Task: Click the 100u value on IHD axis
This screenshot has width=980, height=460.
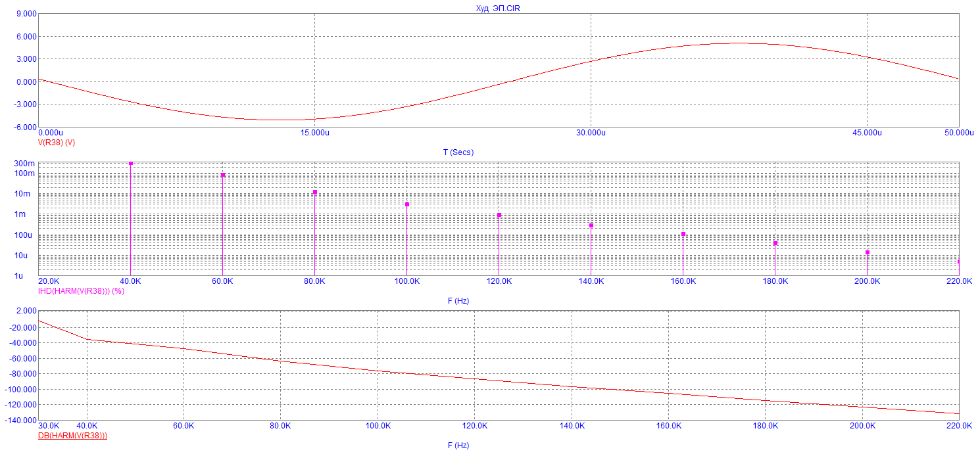Action: coord(24,235)
